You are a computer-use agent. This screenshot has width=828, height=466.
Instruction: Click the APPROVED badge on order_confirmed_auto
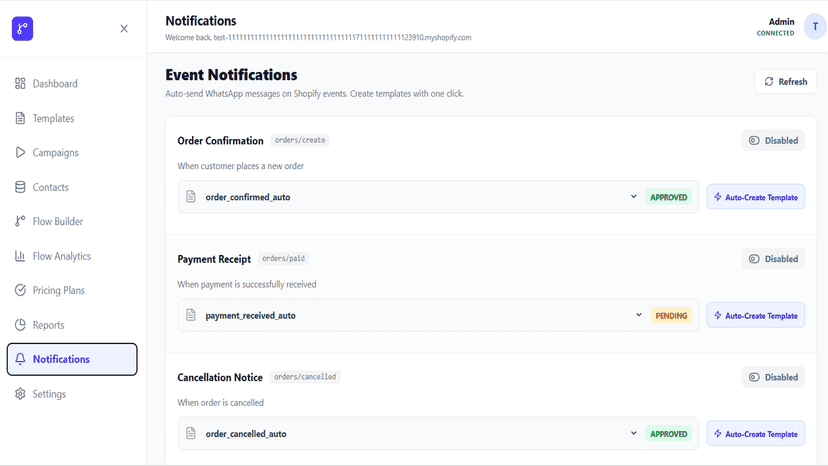pyautogui.click(x=669, y=197)
